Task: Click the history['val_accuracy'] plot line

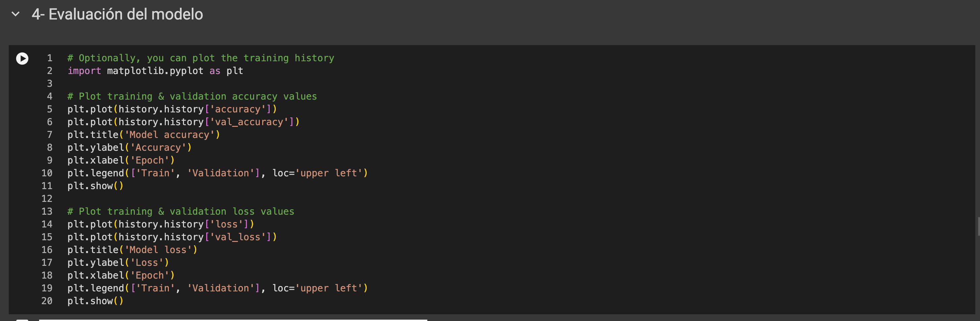Action: pyautogui.click(x=183, y=122)
